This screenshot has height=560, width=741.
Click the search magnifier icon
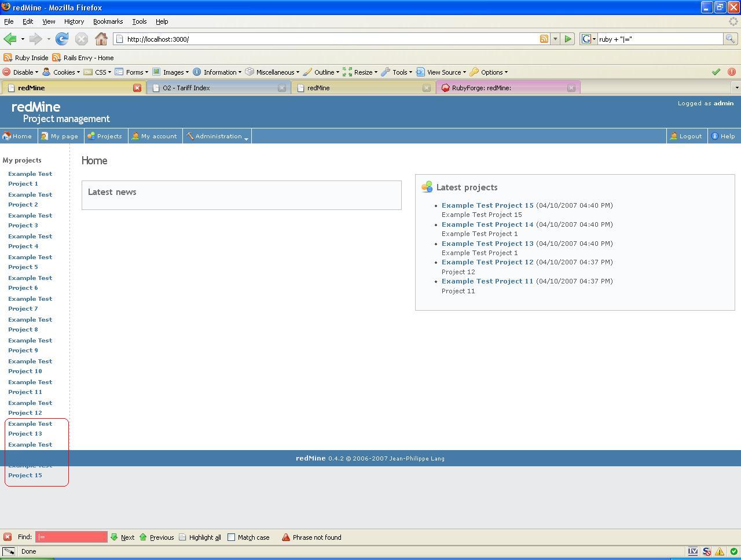(x=731, y=39)
